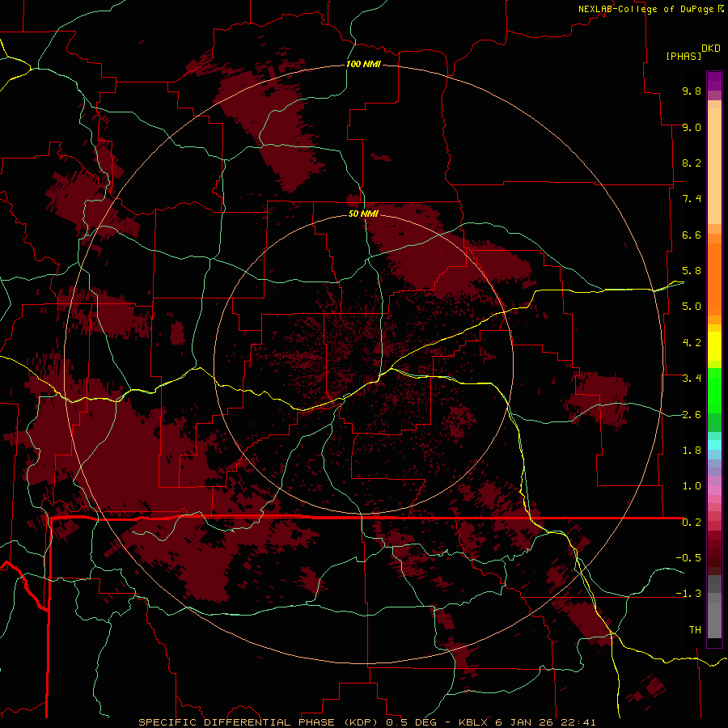Click the 5.8 value on color scale

(692, 271)
